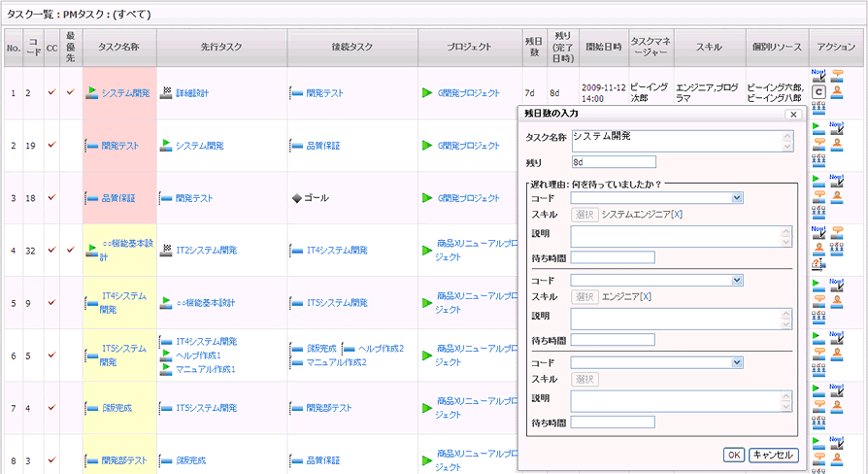Click Now! complete icon in row 3 品質保証
The image size is (868, 474).
(837, 181)
